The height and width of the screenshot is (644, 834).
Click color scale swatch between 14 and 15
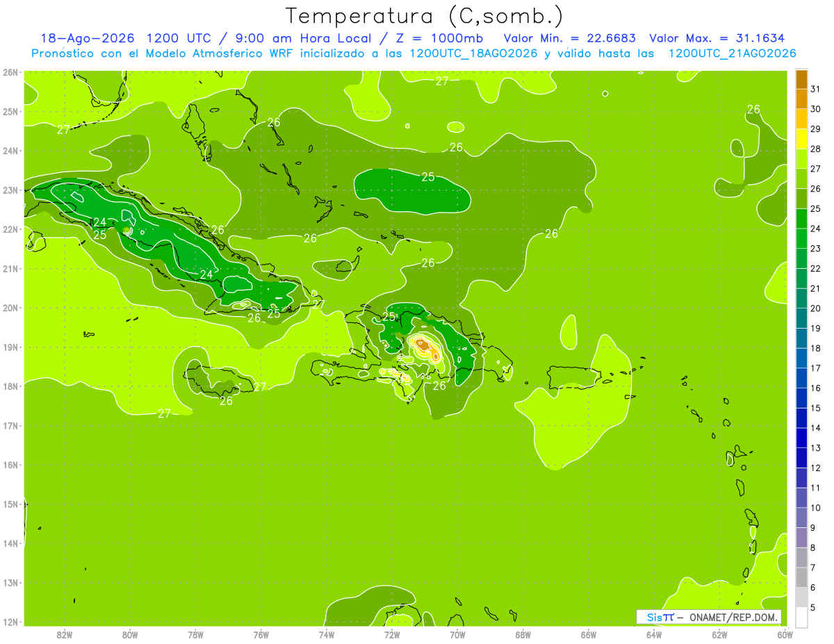801,418
